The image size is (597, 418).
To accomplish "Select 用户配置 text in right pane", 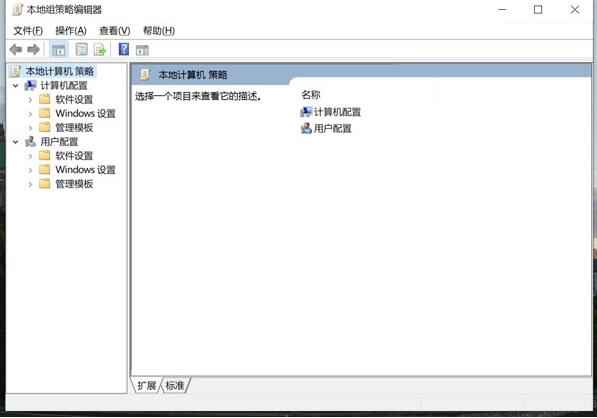I will click(333, 129).
